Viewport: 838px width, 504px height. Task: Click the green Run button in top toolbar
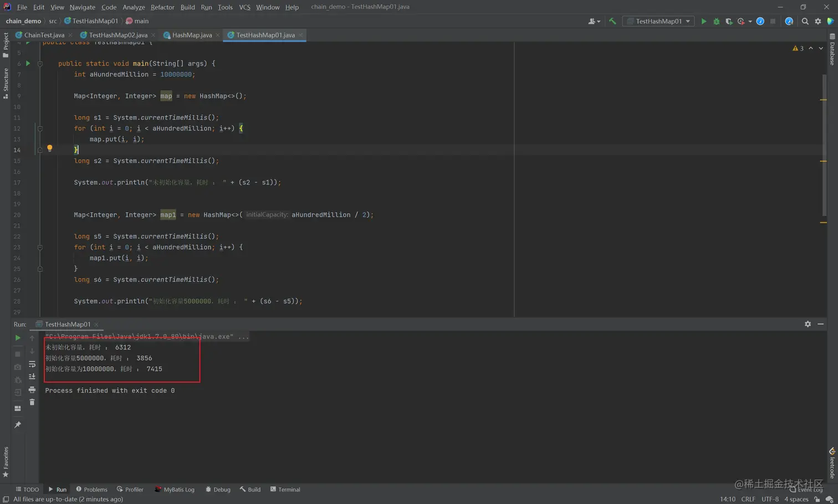point(703,21)
